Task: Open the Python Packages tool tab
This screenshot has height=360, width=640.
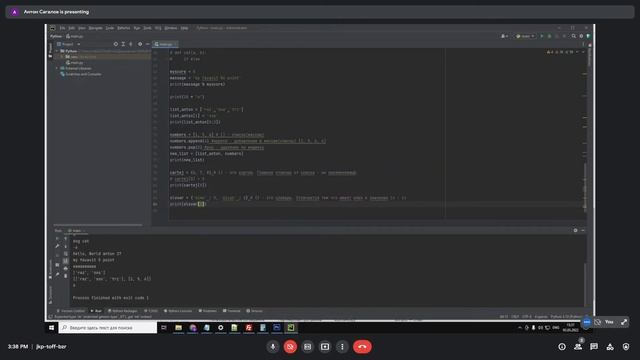Action: [122, 311]
